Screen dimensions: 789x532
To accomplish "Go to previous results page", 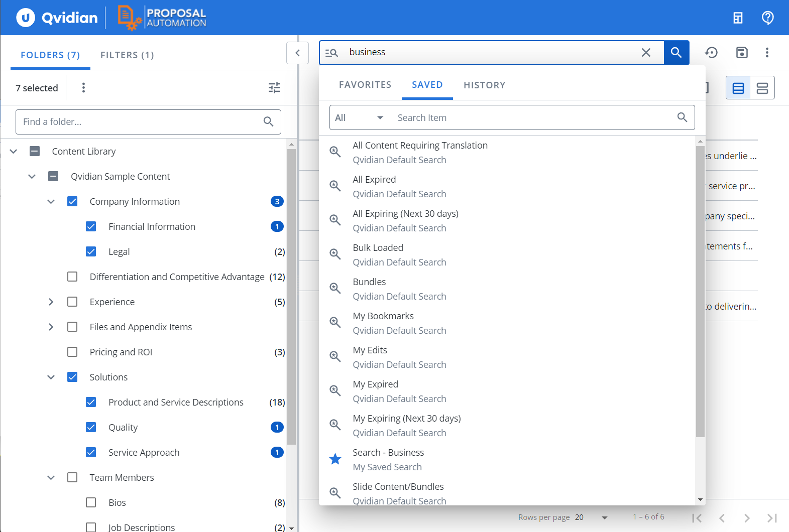I will [x=722, y=518].
